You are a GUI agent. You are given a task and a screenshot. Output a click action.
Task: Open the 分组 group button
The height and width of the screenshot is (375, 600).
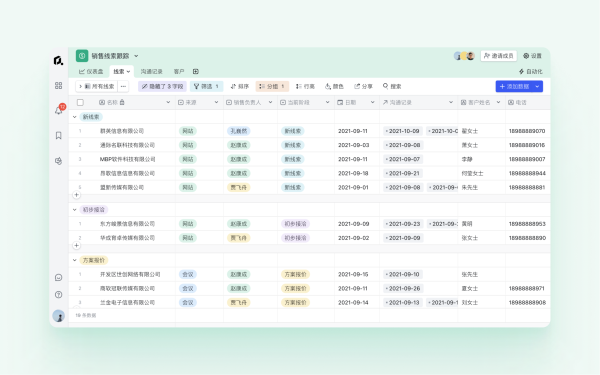(272, 86)
